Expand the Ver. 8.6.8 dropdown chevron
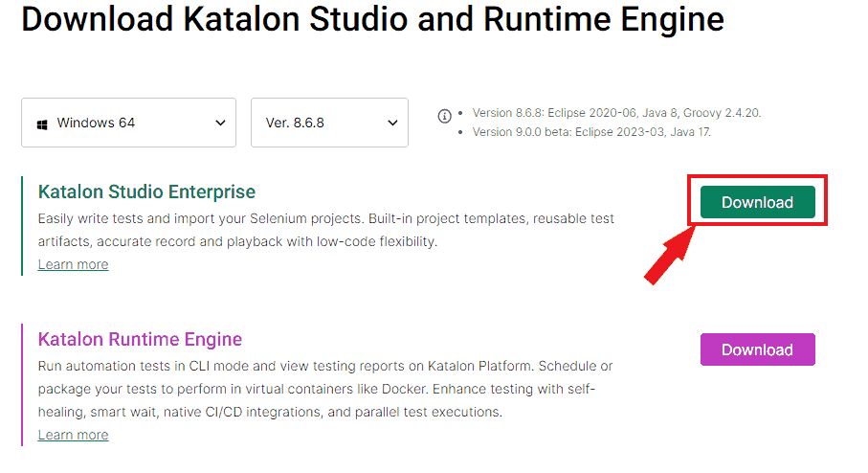The image size is (868, 473). [x=392, y=124]
